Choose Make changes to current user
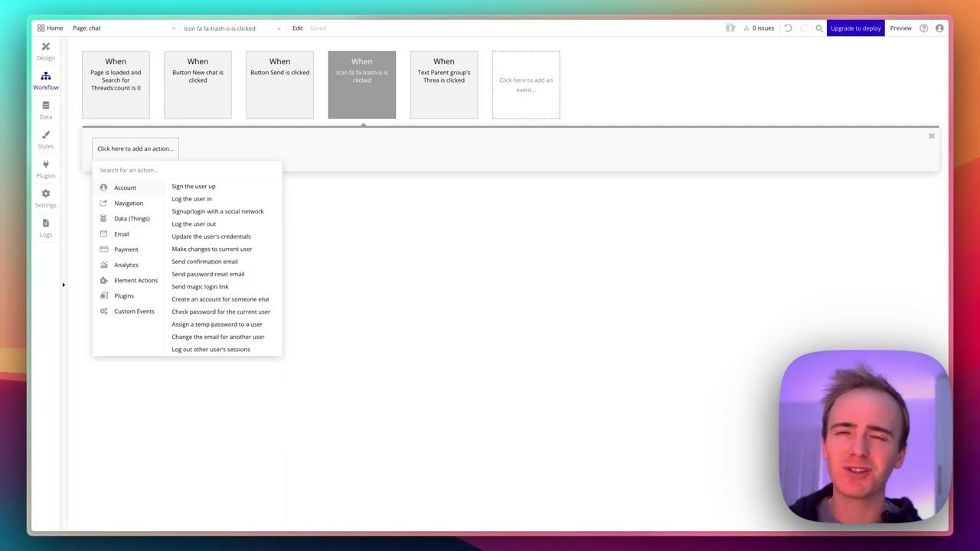This screenshot has height=551, width=980. 212,249
